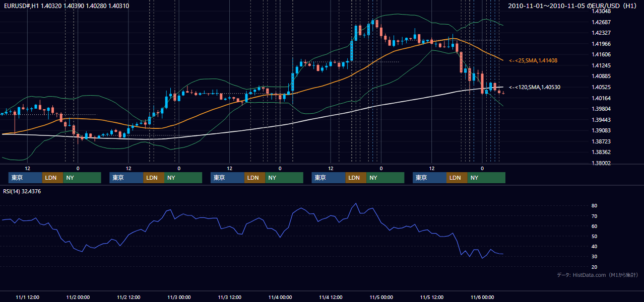Select the 11/5 12:00 time label
Image resolution: width=644 pixels, height=302 pixels.
click(431, 297)
